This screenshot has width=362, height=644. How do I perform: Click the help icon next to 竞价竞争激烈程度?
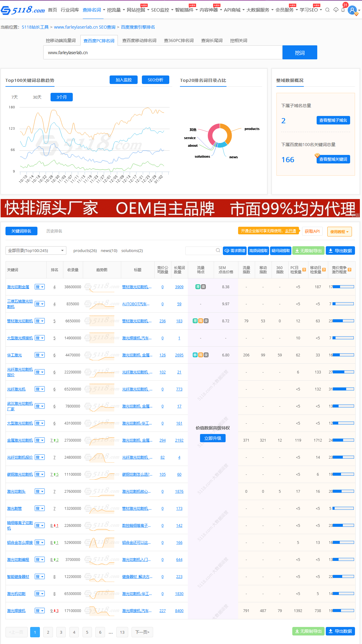click(x=350, y=270)
